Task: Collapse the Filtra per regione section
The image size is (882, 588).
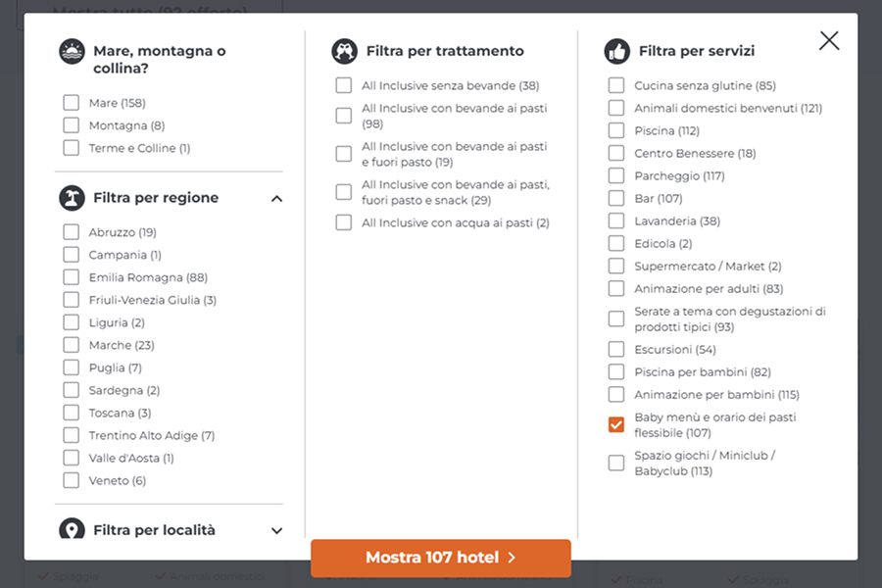Action: tap(276, 199)
